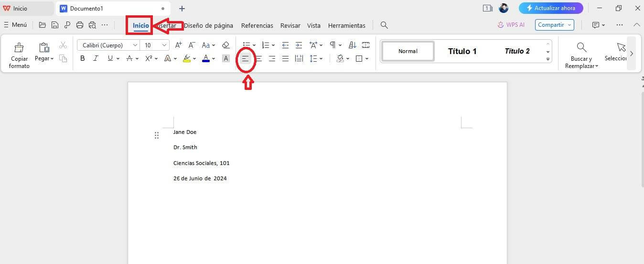Viewport: 644px width, 264px height.
Task: Open the font size 10 dropdown
Action: (x=165, y=45)
